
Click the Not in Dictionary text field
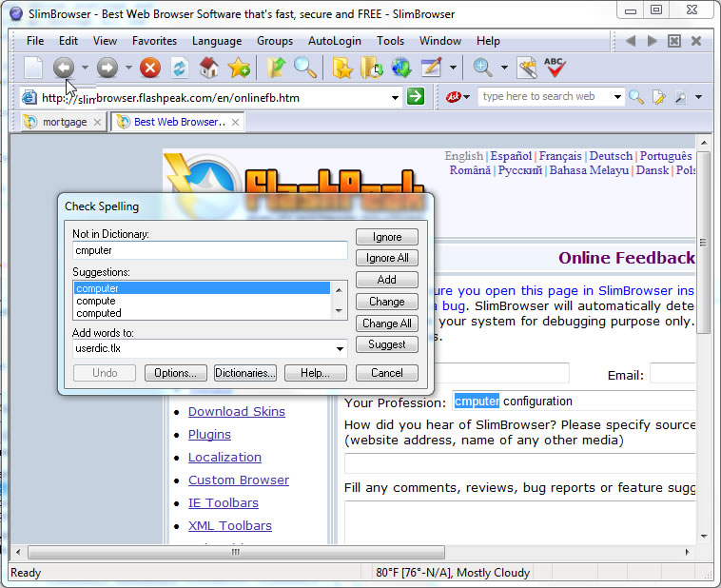pos(209,250)
